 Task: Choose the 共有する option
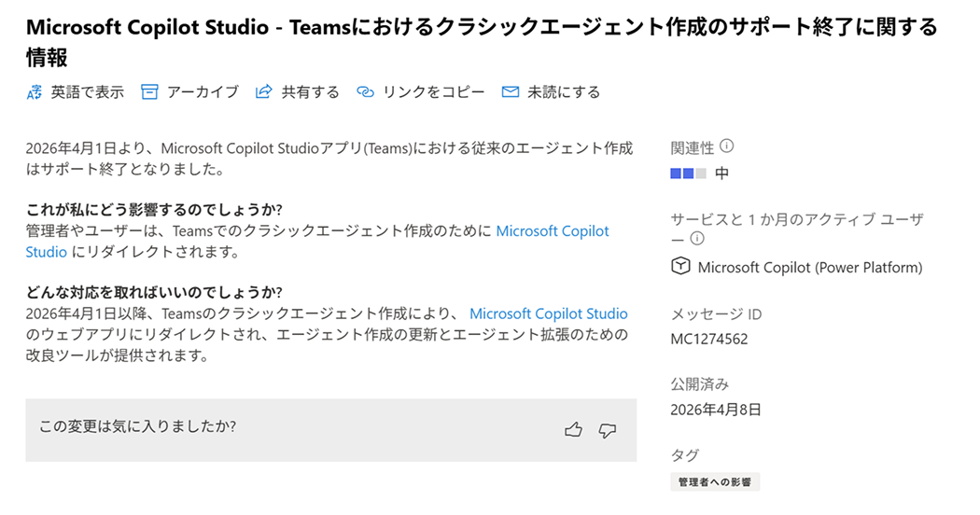tap(310, 92)
